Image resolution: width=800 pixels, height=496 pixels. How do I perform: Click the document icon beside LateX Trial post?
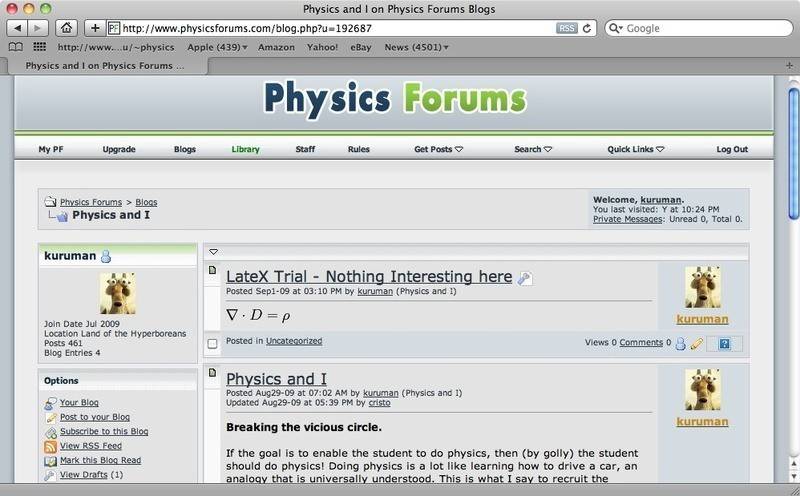(x=213, y=270)
